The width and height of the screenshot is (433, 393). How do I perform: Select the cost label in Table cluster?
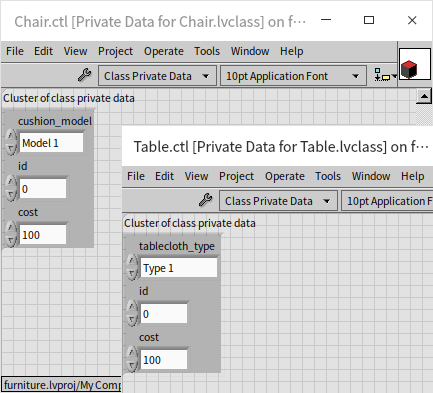point(149,337)
